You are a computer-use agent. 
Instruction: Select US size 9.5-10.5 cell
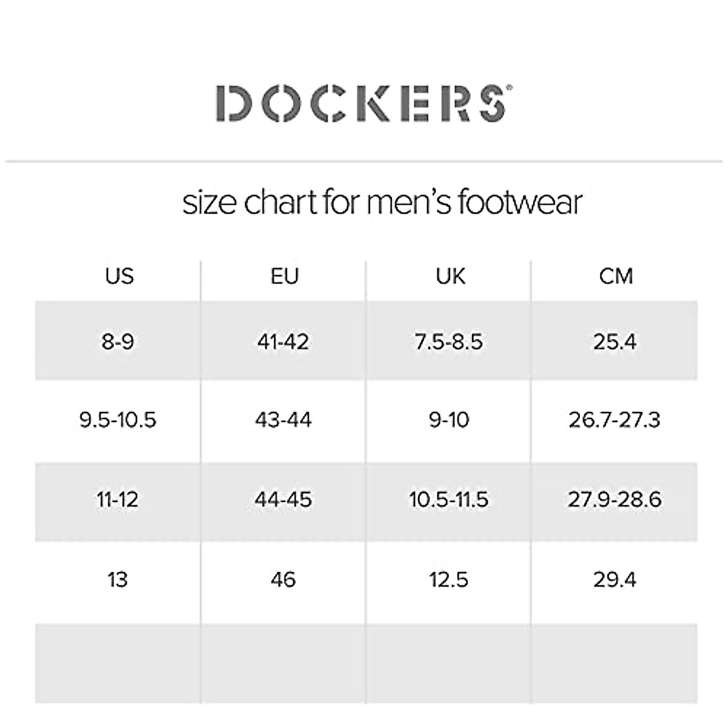point(118,420)
